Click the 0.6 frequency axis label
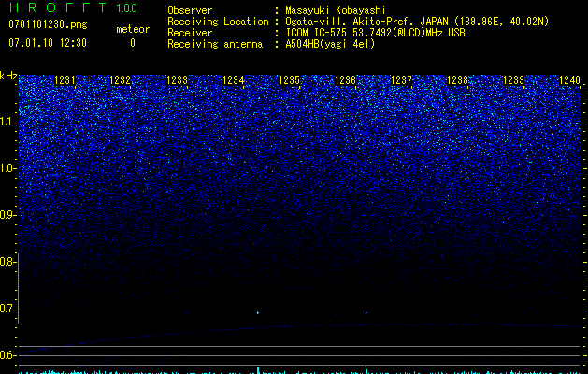This screenshot has width=588, height=374. click(x=7, y=355)
